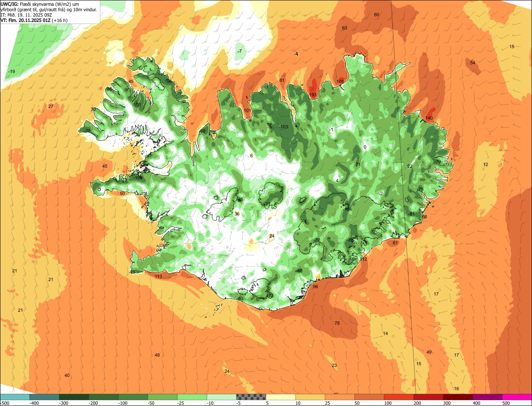This screenshot has height=406, width=532.
Task: Click the map value '-103' in the north
Action: (284, 127)
